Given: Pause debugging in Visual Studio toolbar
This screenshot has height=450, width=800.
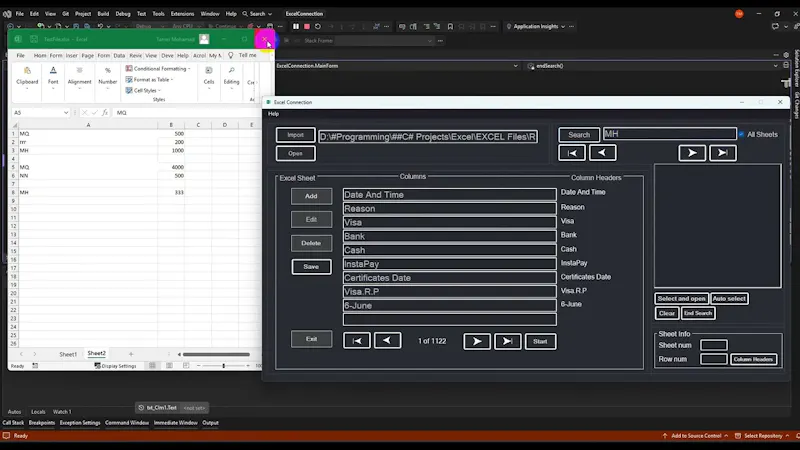Looking at the screenshot, I should coord(296,27).
